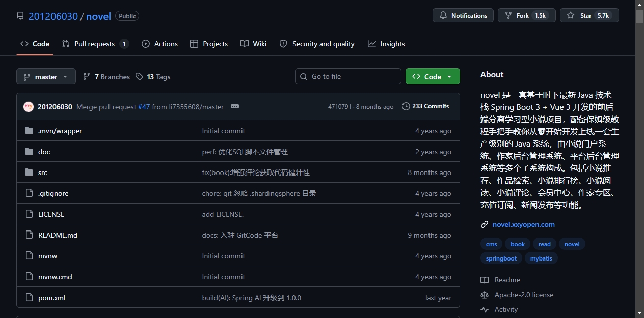Click the Star count 5.7k
Screen dimensions: 644x318
(603, 16)
